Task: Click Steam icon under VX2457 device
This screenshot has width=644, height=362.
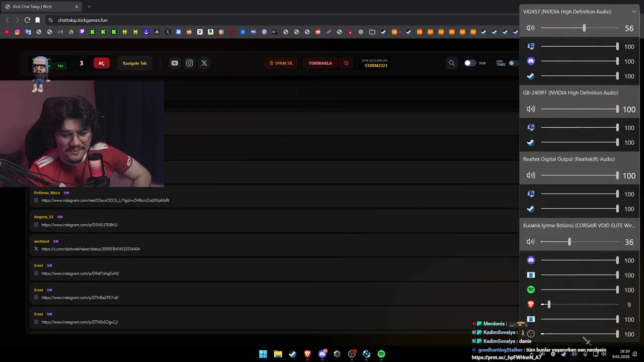Action: (531, 76)
